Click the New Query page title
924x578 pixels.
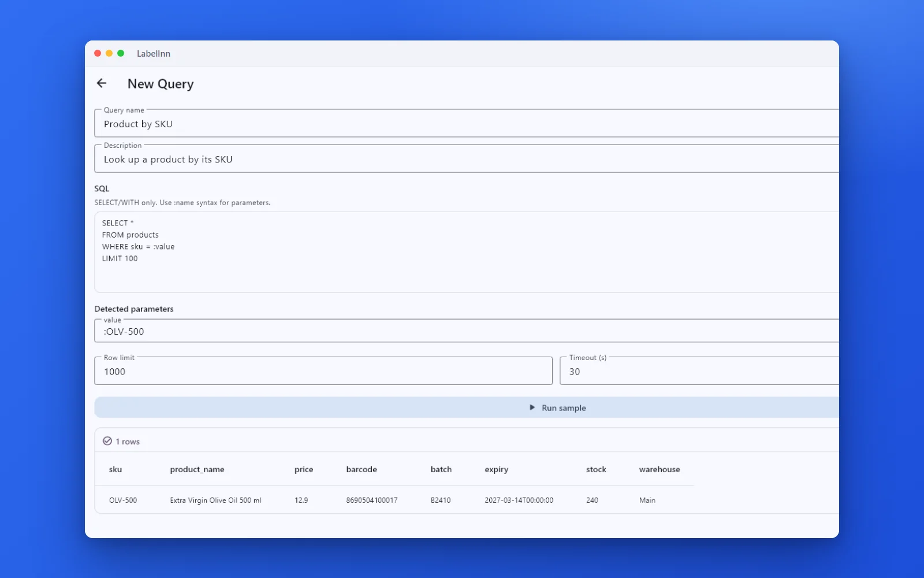pos(161,84)
